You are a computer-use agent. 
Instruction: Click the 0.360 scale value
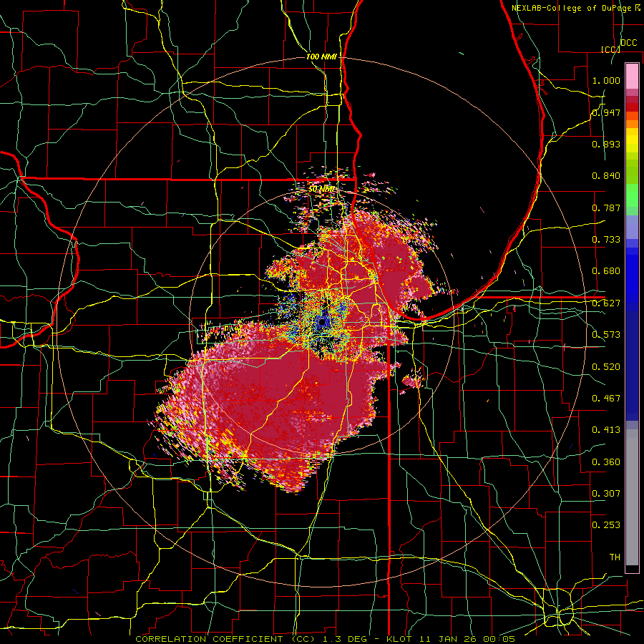606,462
